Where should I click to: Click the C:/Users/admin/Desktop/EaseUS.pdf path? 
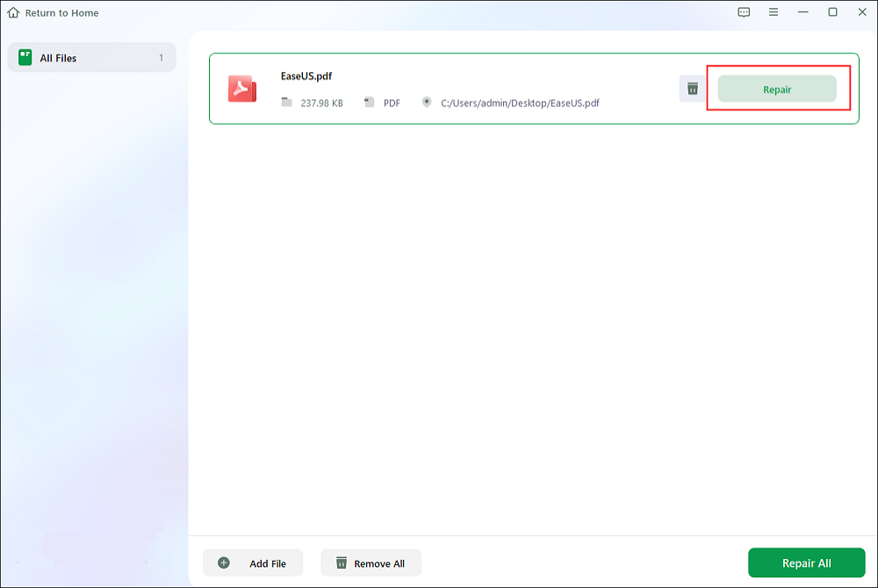[520, 103]
